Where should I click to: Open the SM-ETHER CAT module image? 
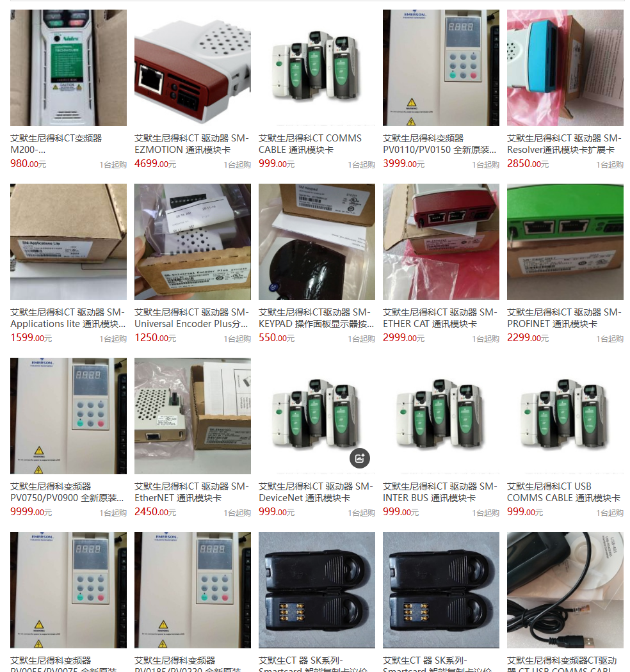coord(441,242)
